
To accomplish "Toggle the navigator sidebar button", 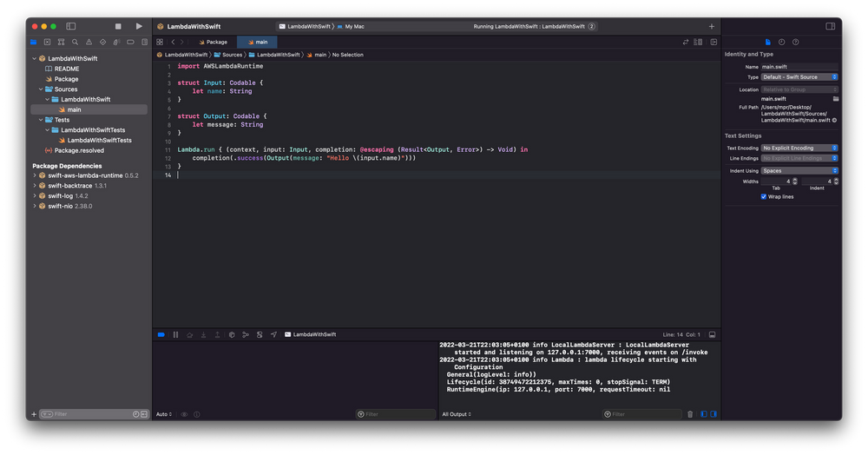I will point(71,26).
